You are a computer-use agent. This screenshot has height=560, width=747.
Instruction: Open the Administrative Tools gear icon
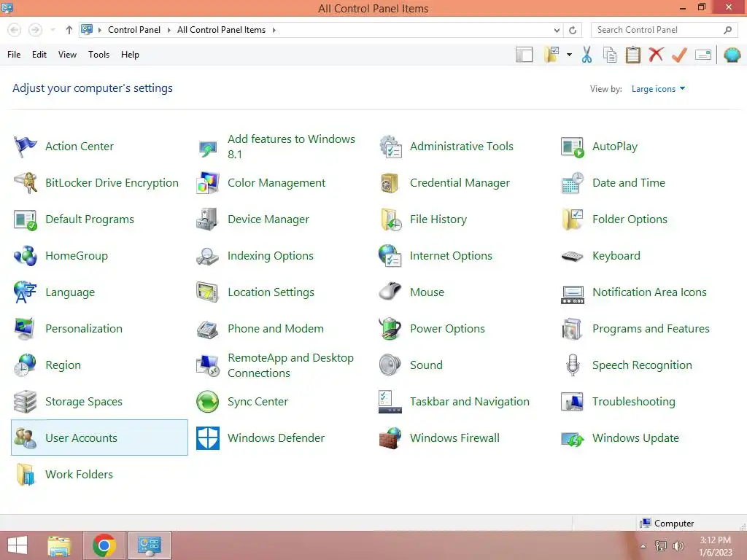pyautogui.click(x=390, y=147)
